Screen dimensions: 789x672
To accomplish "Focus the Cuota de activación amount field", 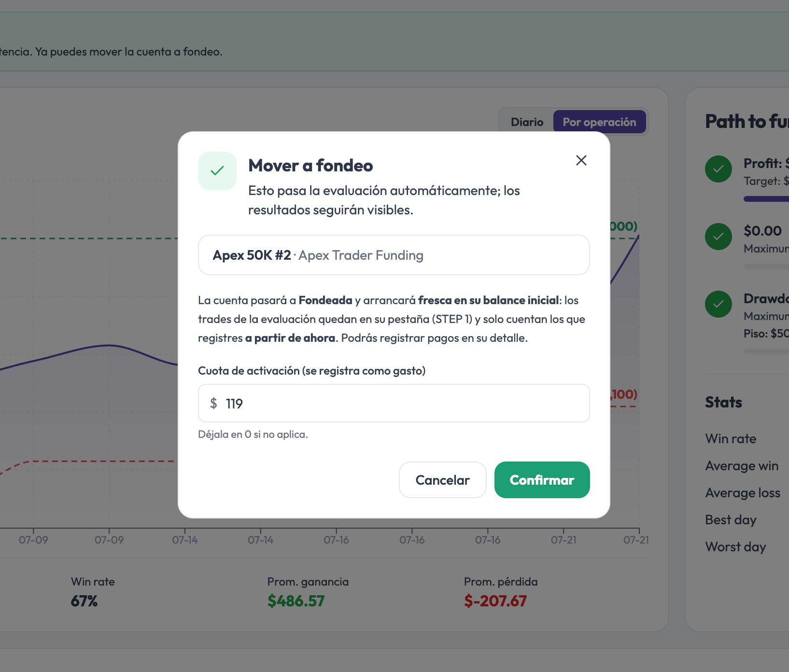I will (394, 403).
